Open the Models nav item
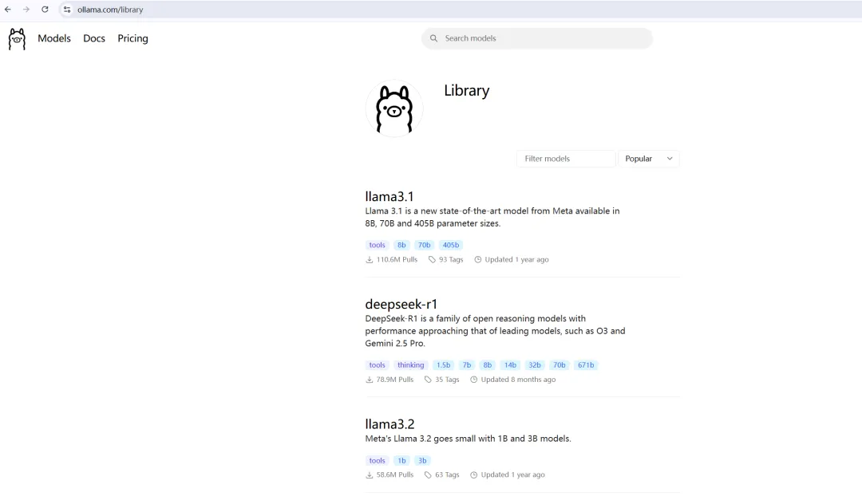The height and width of the screenshot is (504, 862). coord(54,38)
